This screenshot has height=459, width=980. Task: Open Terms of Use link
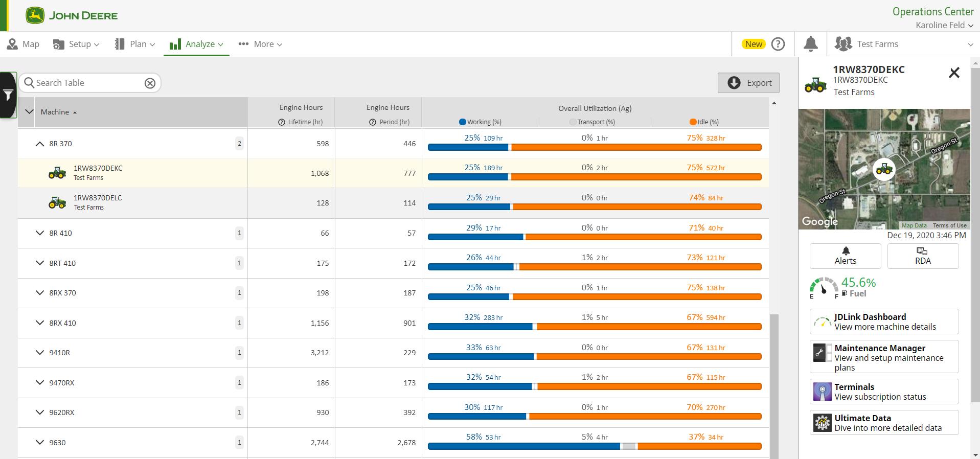pyautogui.click(x=949, y=225)
